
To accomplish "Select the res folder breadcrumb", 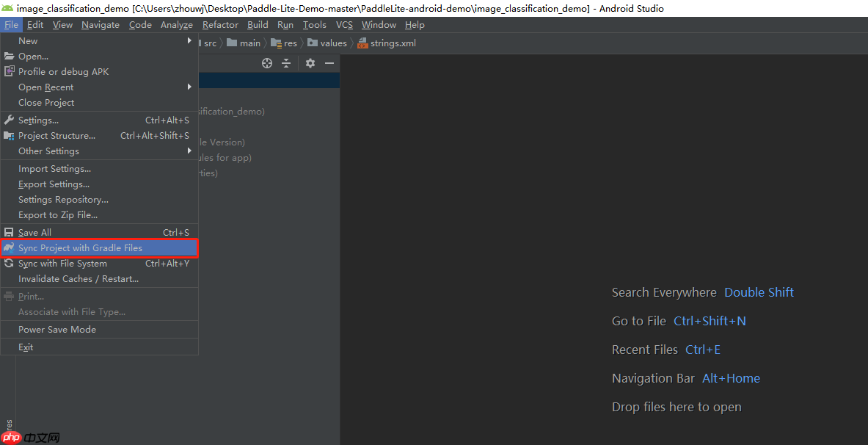I will click(x=291, y=43).
